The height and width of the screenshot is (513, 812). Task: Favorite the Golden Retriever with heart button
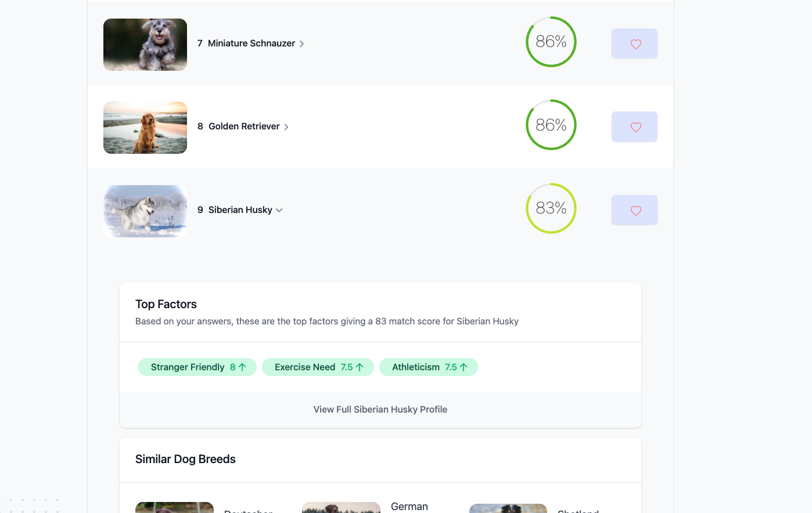pyautogui.click(x=634, y=127)
